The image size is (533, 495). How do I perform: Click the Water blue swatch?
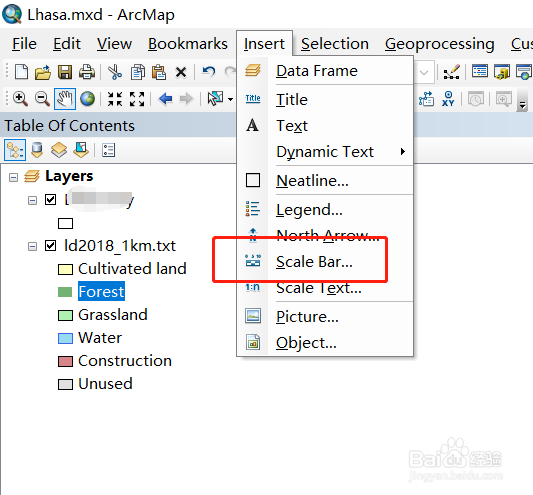tap(65, 338)
